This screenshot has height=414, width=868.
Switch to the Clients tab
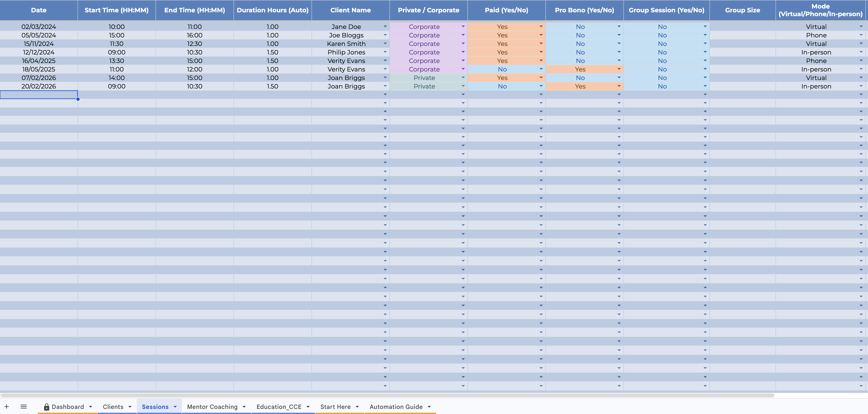point(113,407)
